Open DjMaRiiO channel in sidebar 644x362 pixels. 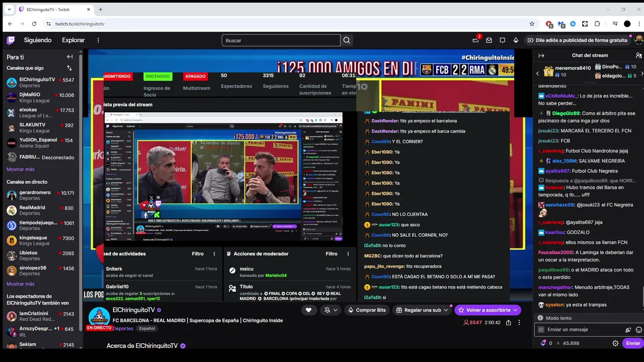(40, 98)
